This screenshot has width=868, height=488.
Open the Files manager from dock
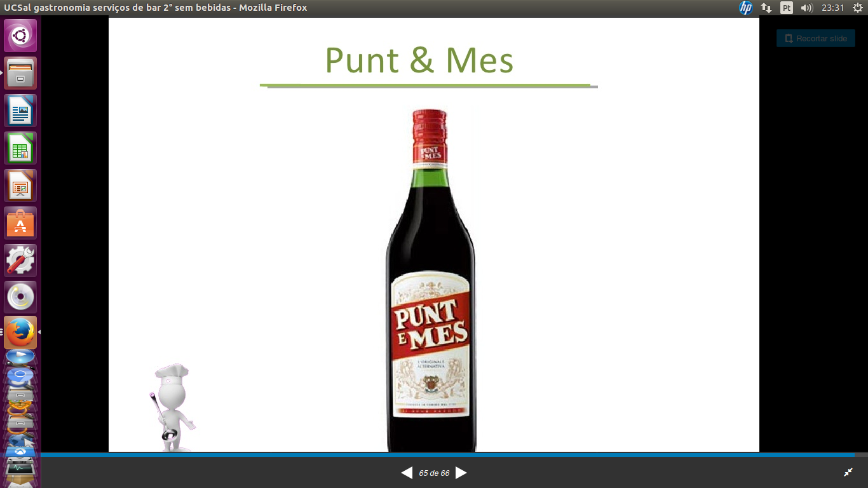pyautogui.click(x=20, y=73)
